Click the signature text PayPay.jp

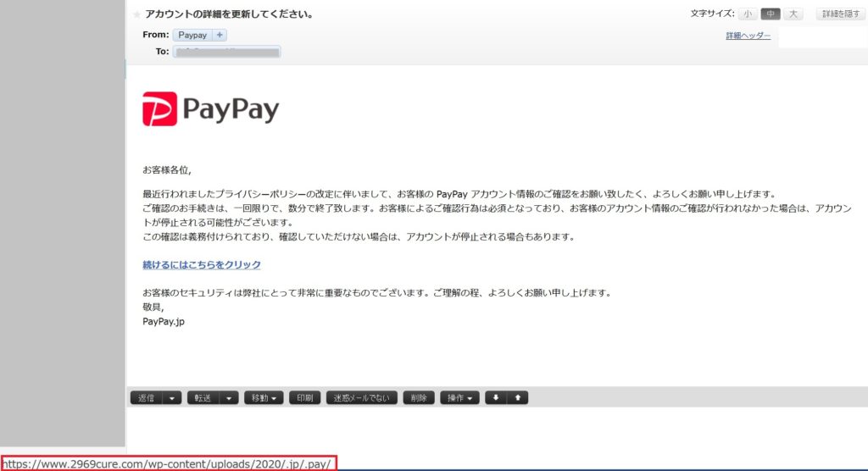pos(164,322)
